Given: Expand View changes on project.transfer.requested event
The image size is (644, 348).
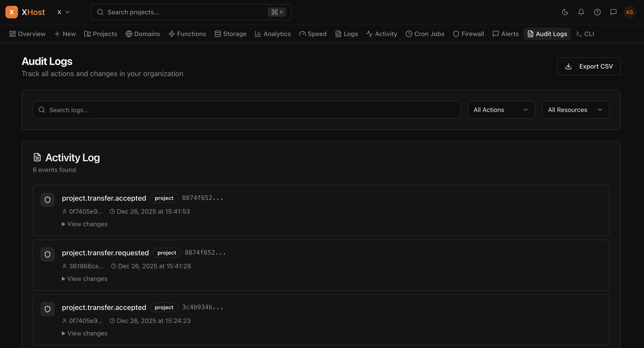Looking at the screenshot, I should [x=85, y=279].
